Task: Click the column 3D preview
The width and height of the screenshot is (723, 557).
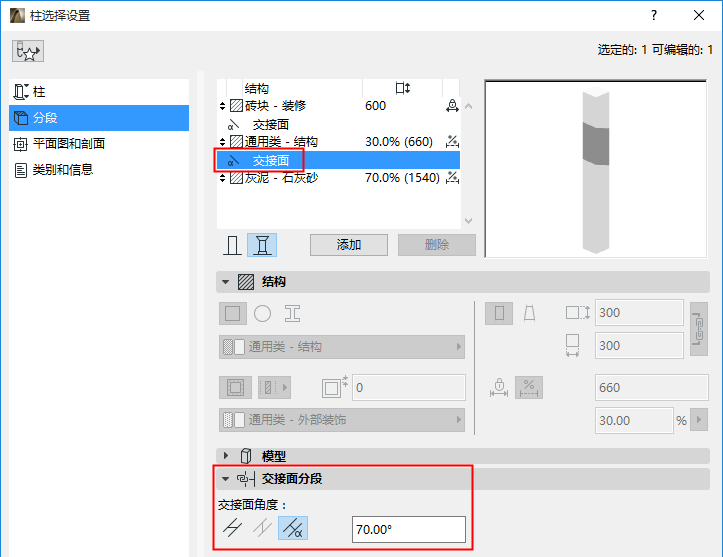Action: point(596,169)
